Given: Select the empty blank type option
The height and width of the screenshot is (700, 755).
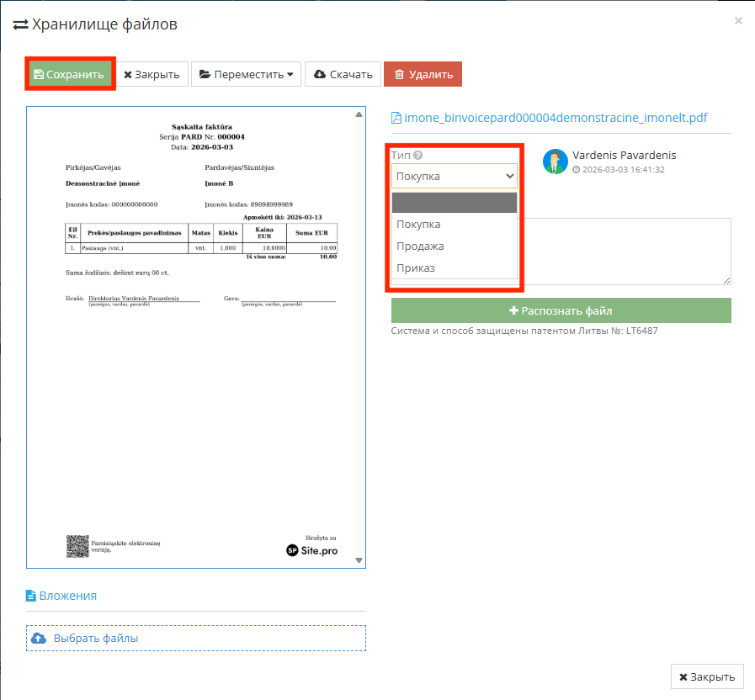Looking at the screenshot, I should [x=455, y=203].
